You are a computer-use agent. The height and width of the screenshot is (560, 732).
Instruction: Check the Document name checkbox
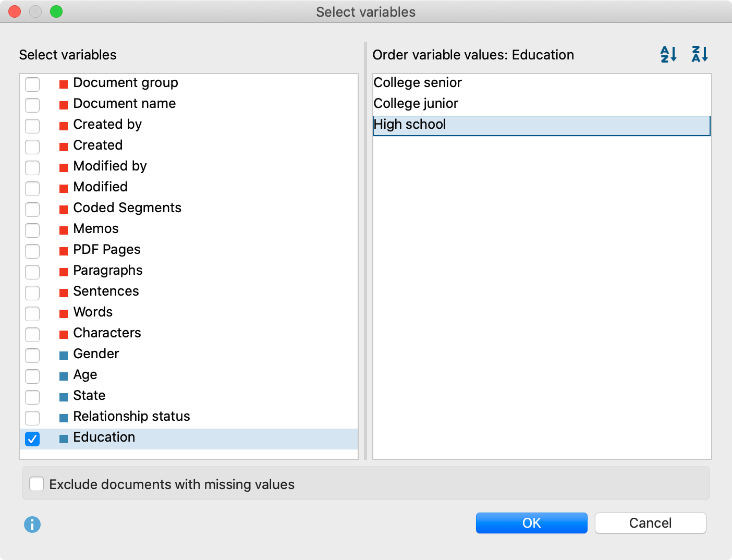(x=32, y=105)
